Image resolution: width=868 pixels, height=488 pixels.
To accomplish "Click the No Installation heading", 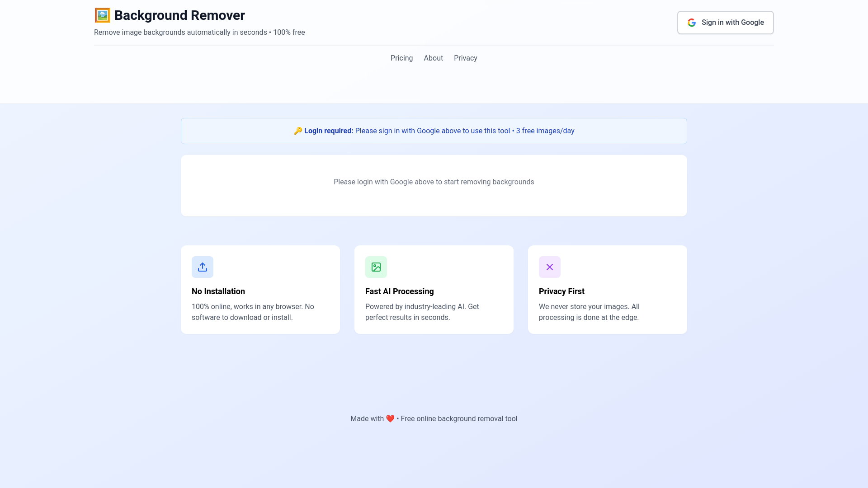I will coord(218,291).
